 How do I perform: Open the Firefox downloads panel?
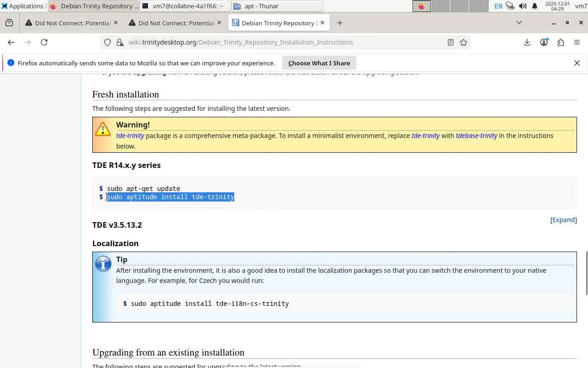tap(527, 42)
